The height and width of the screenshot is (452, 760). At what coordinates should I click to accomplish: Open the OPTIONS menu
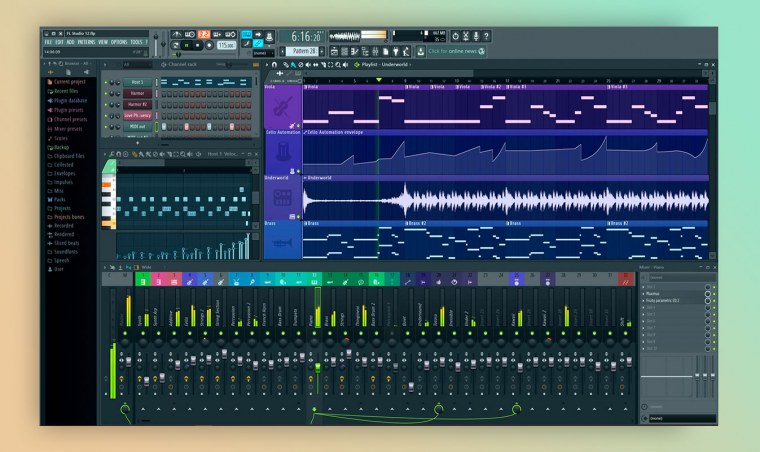pos(119,42)
